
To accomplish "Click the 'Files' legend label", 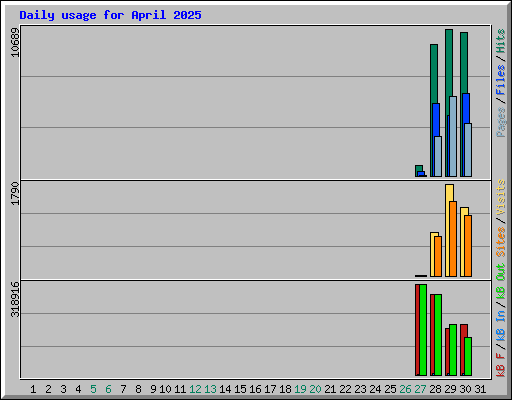I will point(501,80).
